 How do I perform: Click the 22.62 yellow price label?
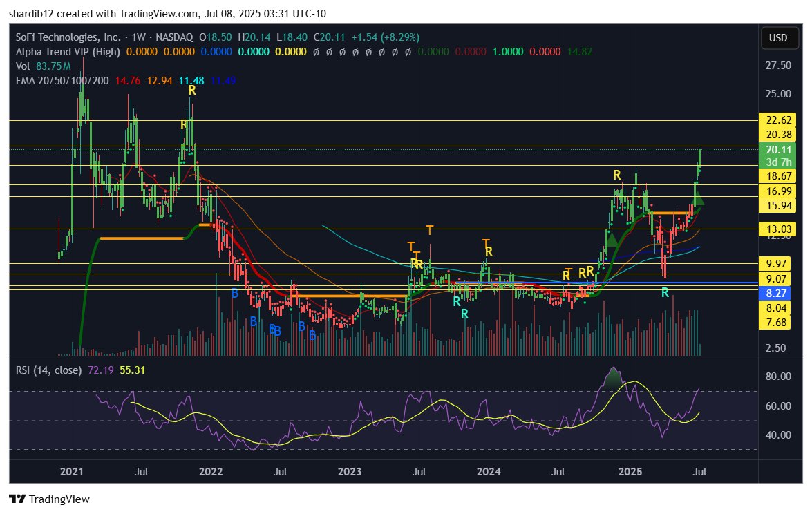779,120
